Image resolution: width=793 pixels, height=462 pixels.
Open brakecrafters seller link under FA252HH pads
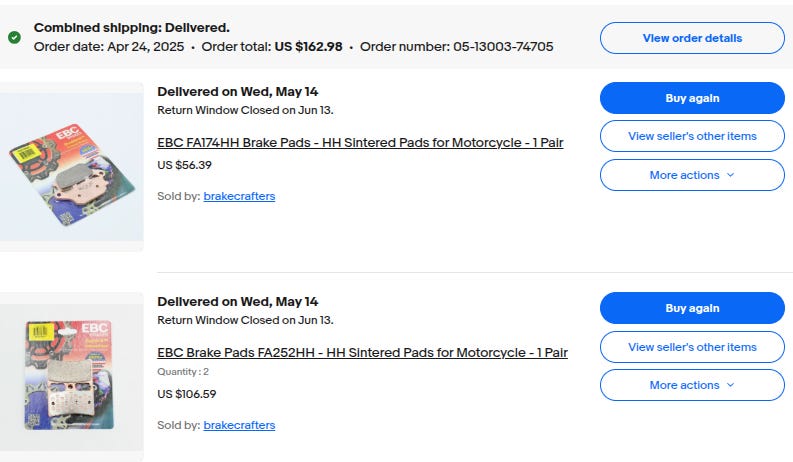coord(239,425)
